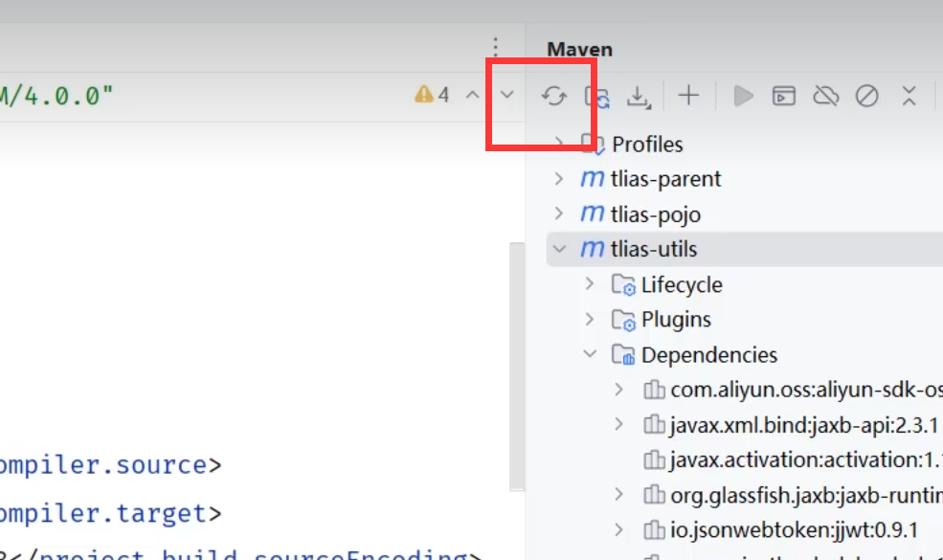Open the Execute Maven Goal window
The height and width of the screenshot is (560, 943).
click(784, 96)
